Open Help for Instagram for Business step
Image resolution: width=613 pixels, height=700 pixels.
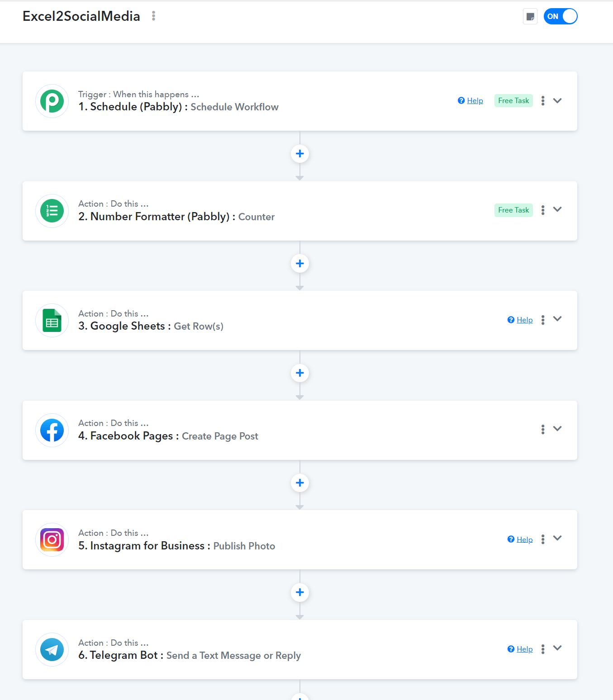click(x=520, y=539)
